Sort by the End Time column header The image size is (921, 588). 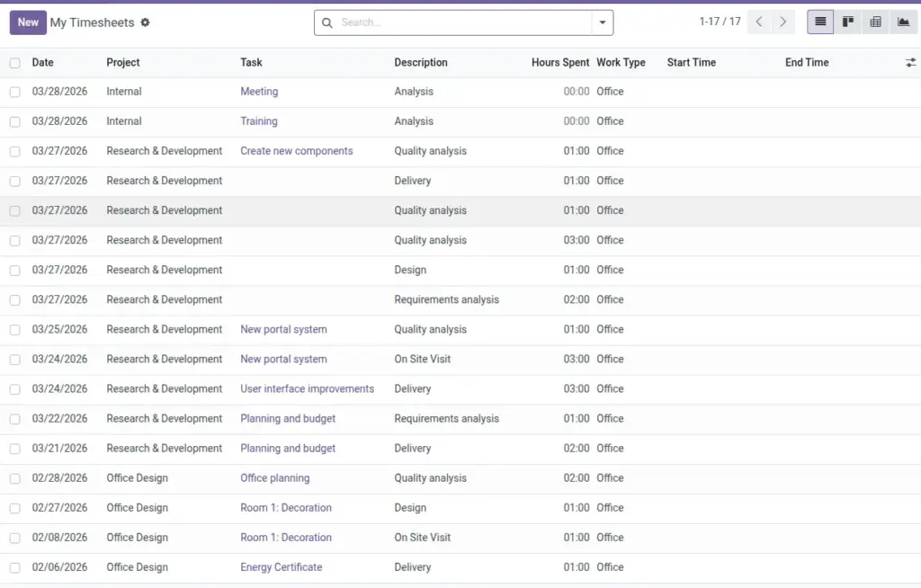point(807,62)
